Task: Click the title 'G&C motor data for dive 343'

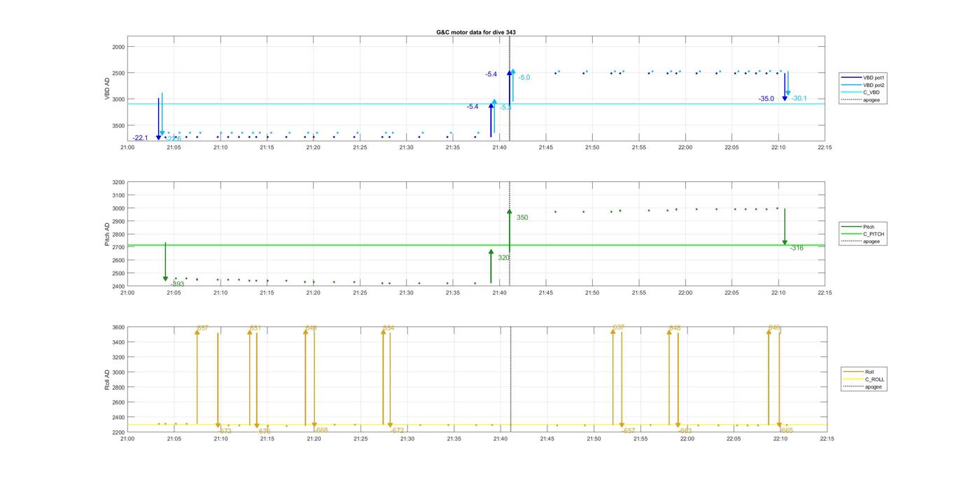Action: pyautogui.click(x=476, y=32)
